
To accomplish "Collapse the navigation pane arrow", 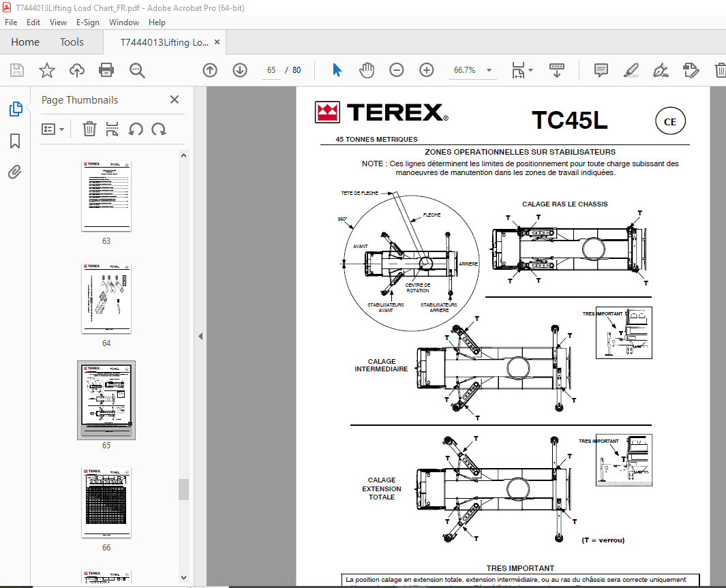I will [200, 337].
